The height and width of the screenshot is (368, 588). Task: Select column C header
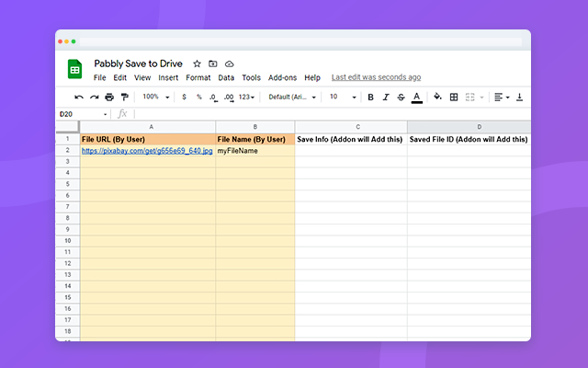tap(351, 127)
